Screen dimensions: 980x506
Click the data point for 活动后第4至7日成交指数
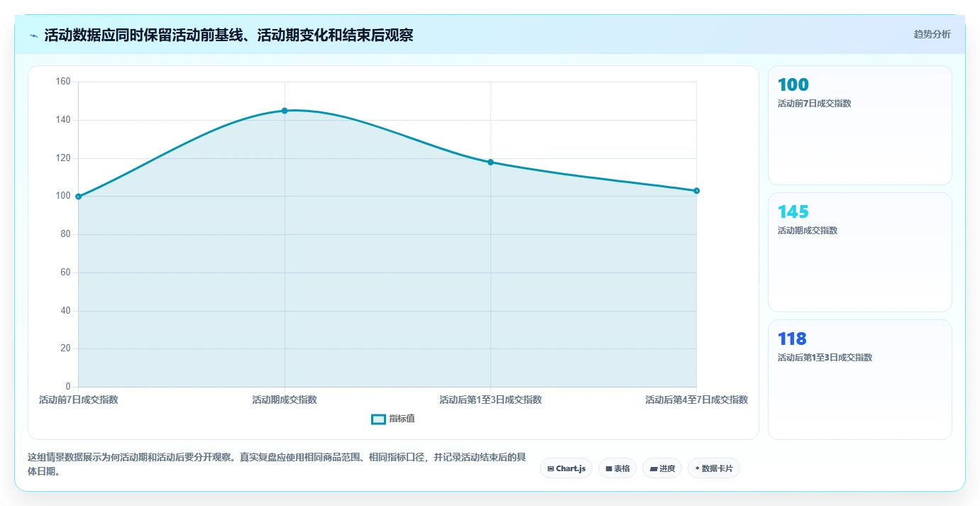click(x=697, y=191)
